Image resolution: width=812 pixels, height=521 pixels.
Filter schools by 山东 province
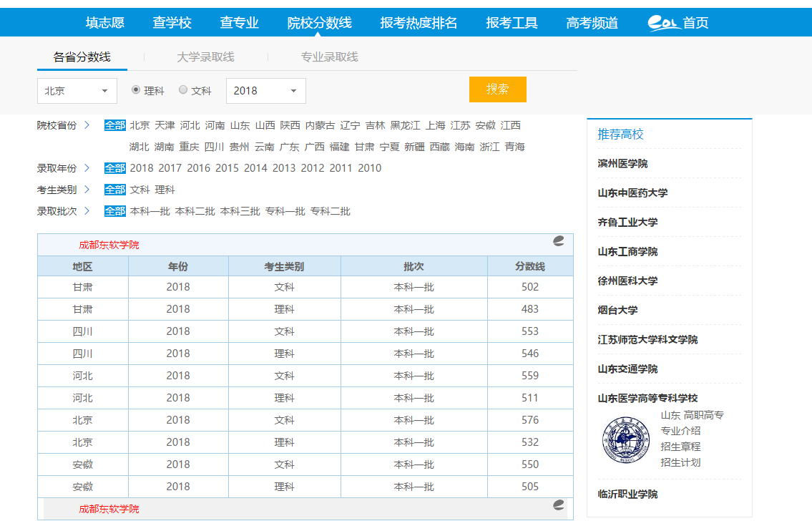coord(240,125)
